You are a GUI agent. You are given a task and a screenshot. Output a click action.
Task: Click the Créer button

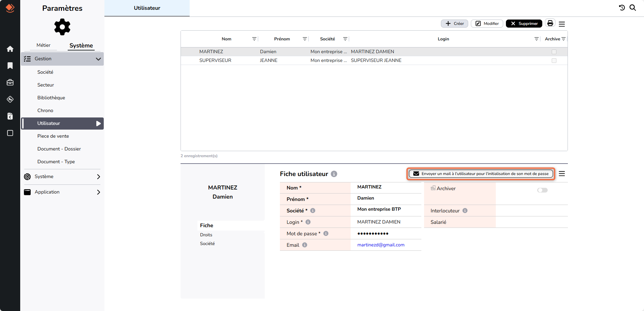coord(454,23)
